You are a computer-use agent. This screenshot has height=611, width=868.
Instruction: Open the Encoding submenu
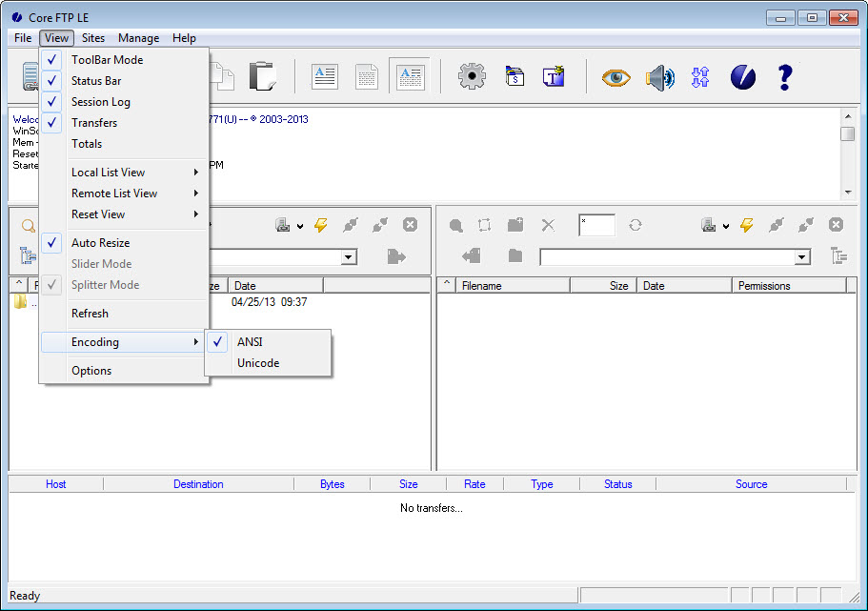[124, 342]
